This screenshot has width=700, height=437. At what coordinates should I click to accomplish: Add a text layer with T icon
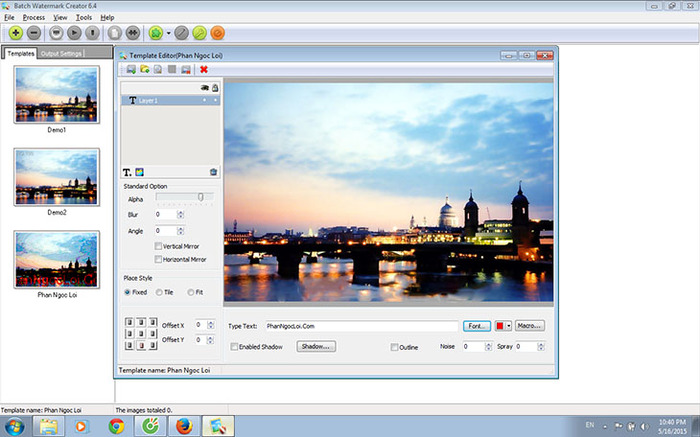[x=127, y=172]
